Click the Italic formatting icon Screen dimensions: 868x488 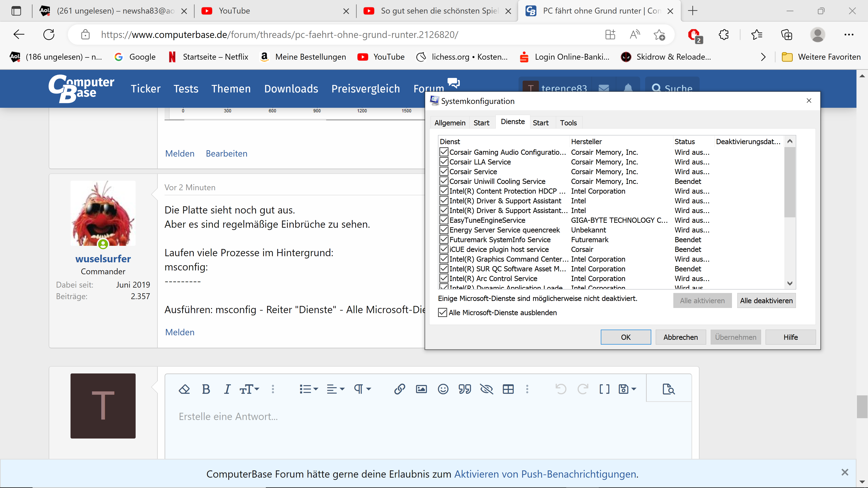pos(227,389)
